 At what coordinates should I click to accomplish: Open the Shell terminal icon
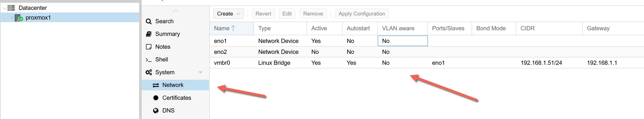(x=149, y=60)
